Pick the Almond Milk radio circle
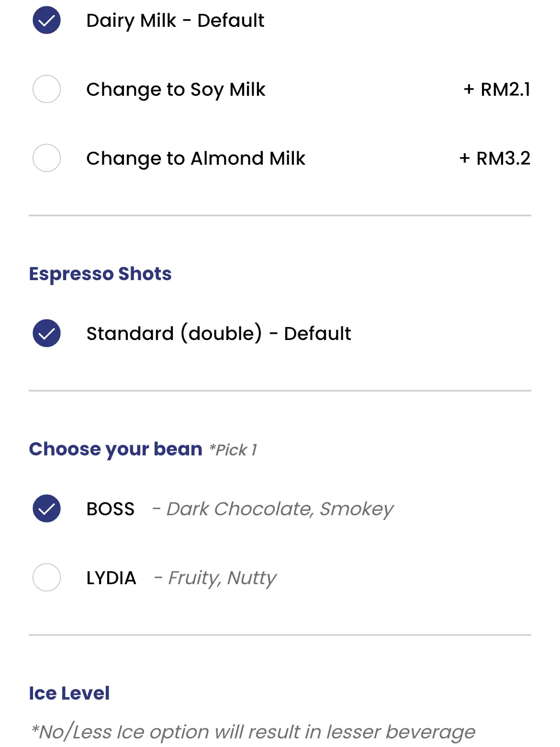 click(46, 158)
